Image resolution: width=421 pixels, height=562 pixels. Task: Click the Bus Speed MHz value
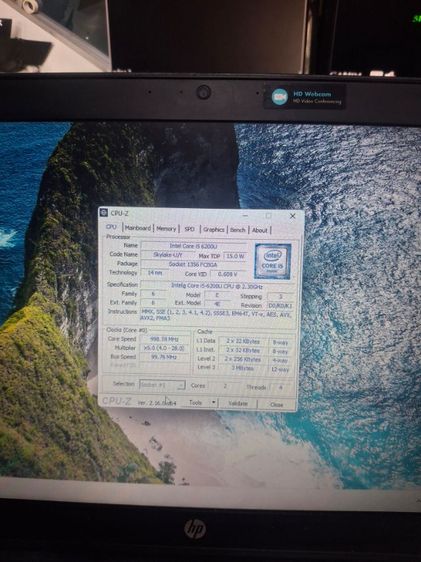pyautogui.click(x=164, y=357)
